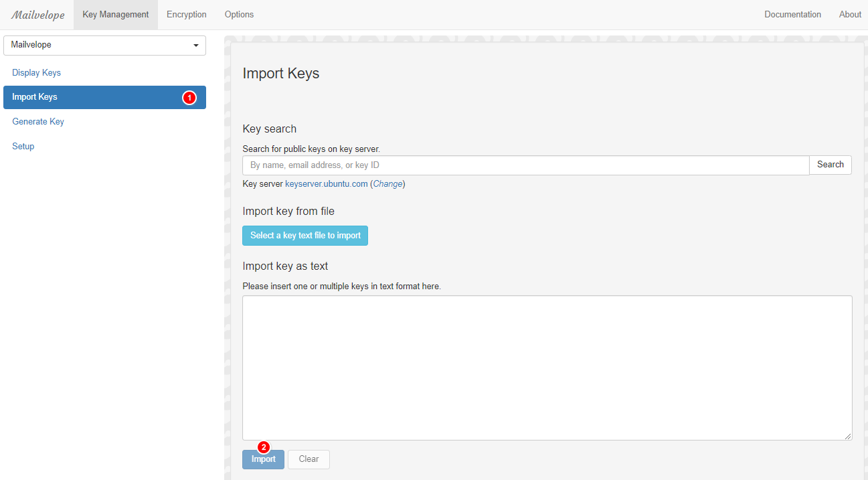Open the About page
The image size is (868, 480).
(850, 15)
